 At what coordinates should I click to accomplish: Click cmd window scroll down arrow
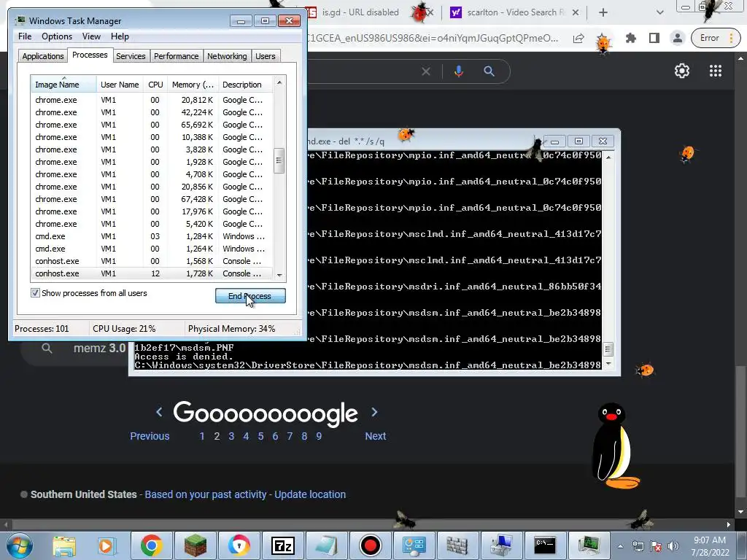(x=608, y=364)
